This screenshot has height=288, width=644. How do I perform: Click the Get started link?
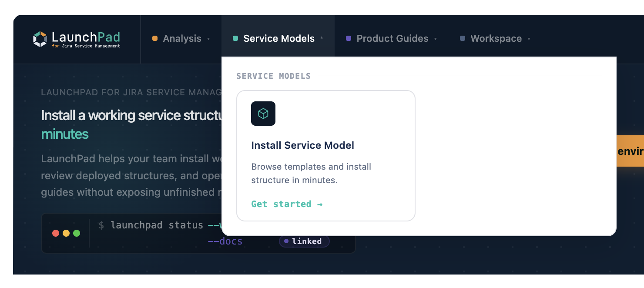pos(287,204)
